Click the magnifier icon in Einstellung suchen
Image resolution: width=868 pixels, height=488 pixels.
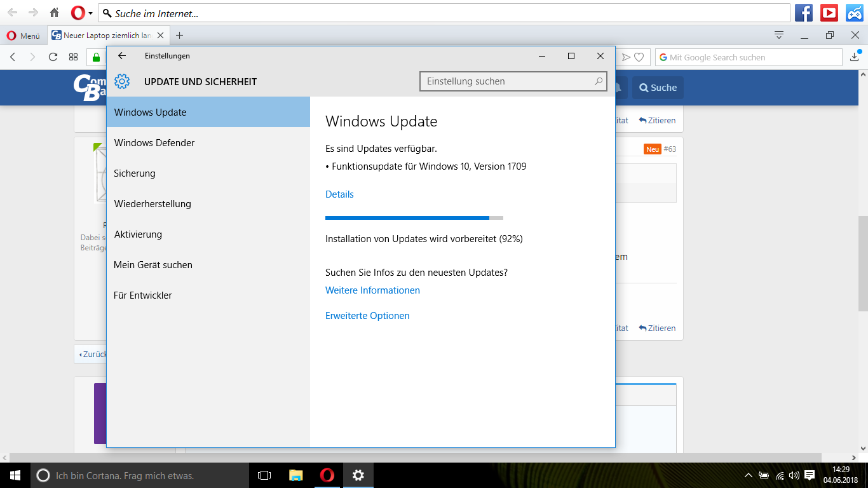pos(598,81)
